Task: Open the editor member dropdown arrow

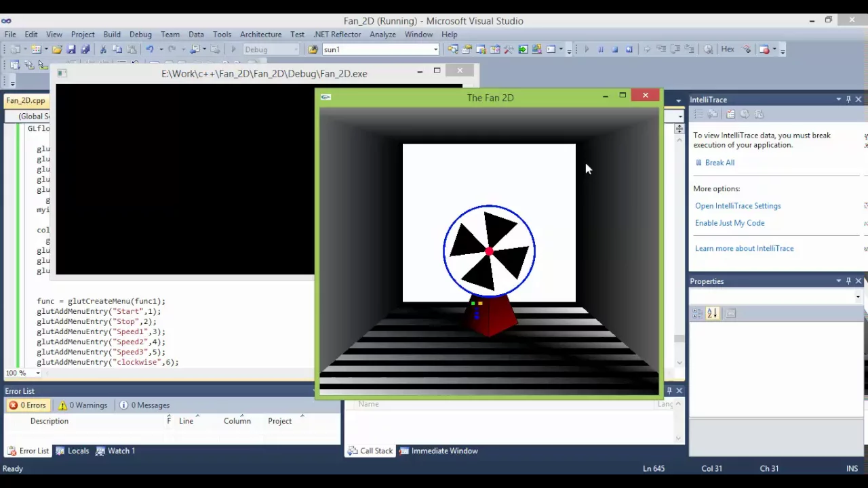Action: 680,116
